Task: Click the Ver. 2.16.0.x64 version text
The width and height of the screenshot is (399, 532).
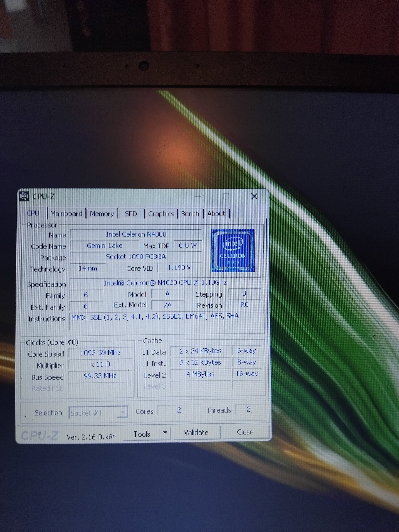Action: [91, 437]
